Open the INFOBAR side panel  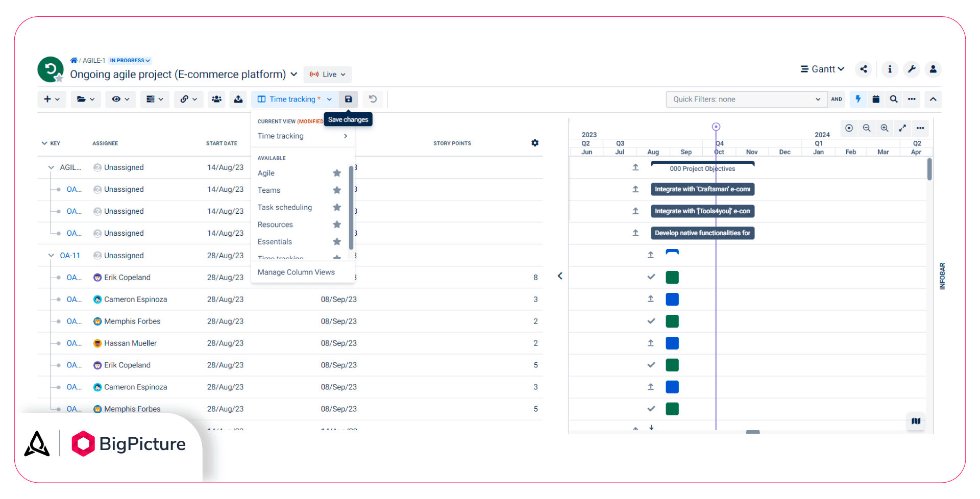click(x=942, y=276)
